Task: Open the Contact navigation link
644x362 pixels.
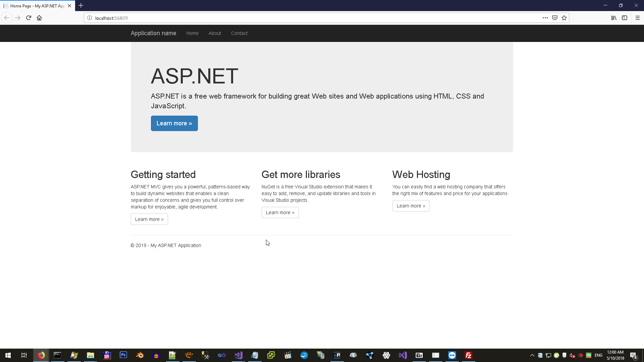Action: [x=239, y=33]
